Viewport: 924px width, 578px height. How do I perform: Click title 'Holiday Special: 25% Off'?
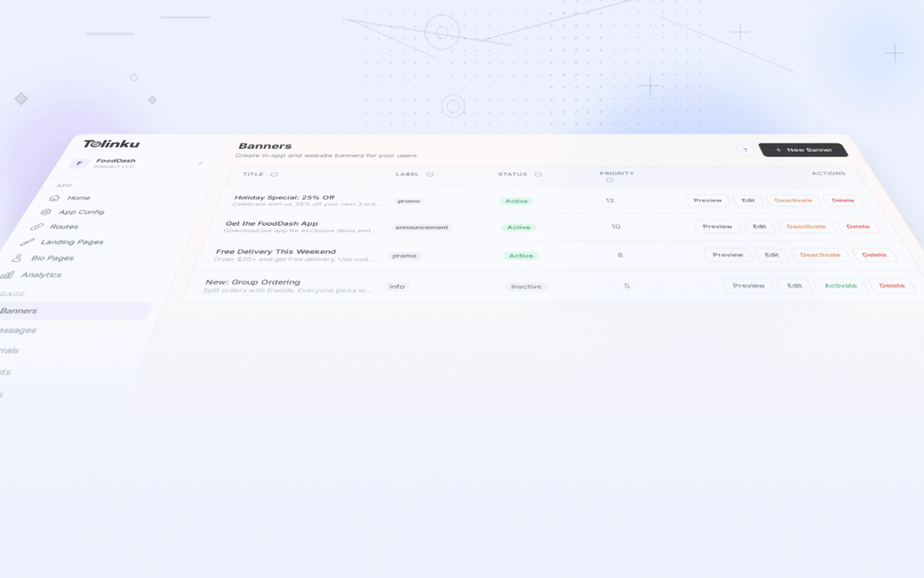point(284,198)
